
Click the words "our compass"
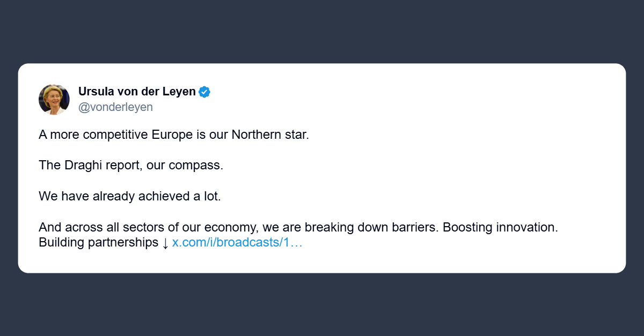coord(195,165)
